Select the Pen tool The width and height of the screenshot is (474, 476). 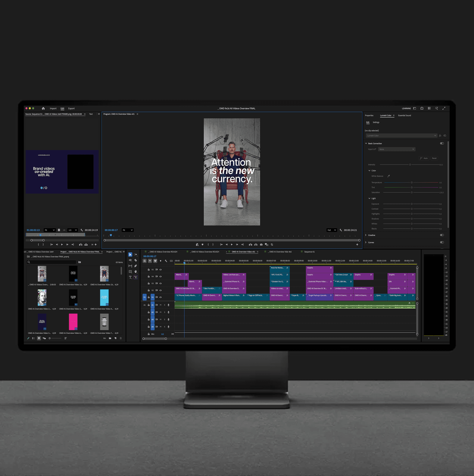pos(136,266)
